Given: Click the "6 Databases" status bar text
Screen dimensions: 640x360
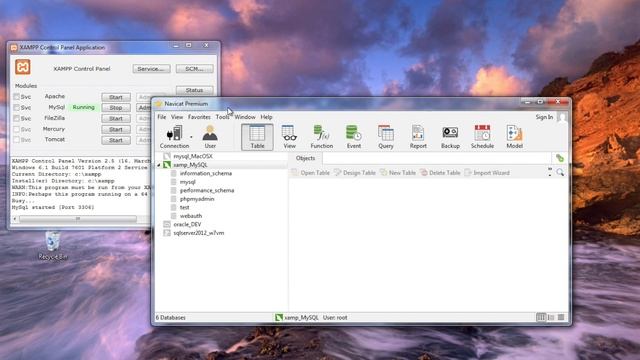Looking at the screenshot, I should pyautogui.click(x=171, y=318).
